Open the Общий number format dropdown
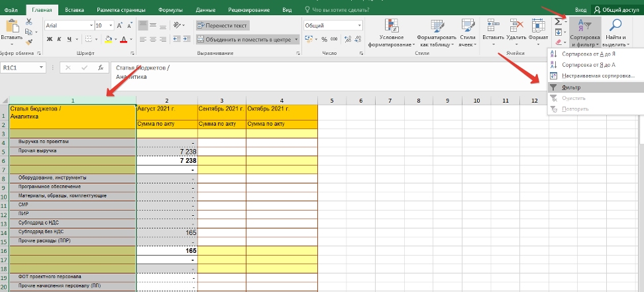The height and width of the screenshot is (292, 644). 360,25
